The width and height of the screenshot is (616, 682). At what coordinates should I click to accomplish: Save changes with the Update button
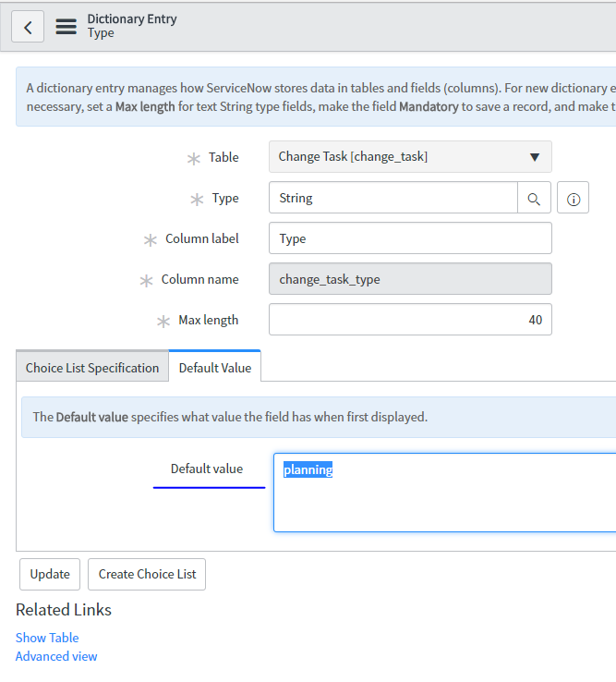click(x=50, y=574)
